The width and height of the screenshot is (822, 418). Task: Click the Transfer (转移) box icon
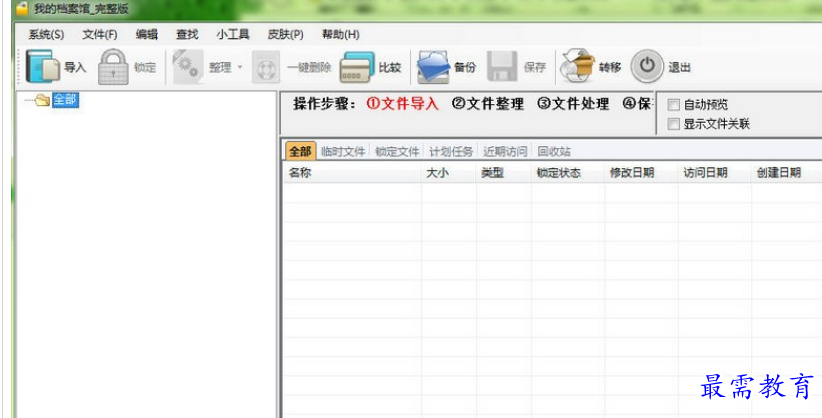coord(577,67)
